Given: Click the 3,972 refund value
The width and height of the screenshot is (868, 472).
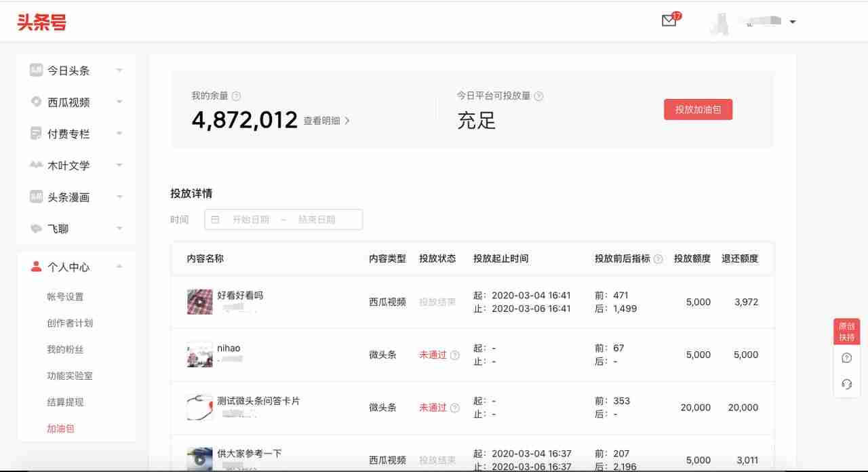Looking at the screenshot, I should [746, 302].
